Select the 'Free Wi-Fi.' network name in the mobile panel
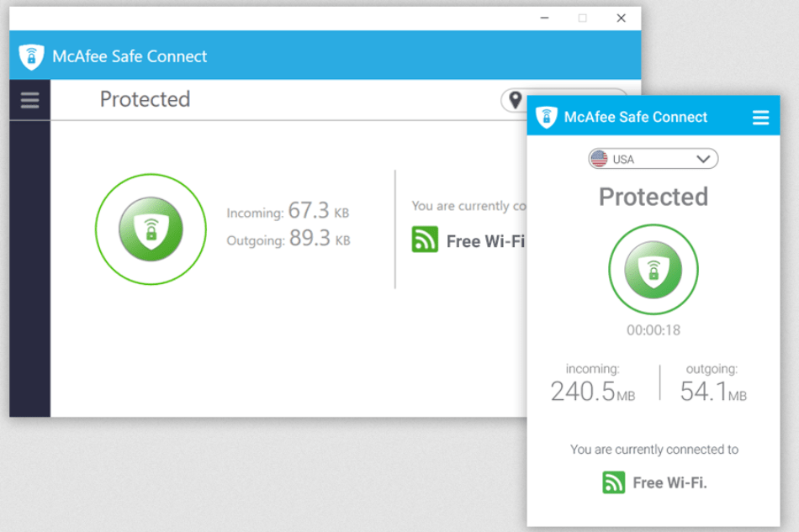The image size is (799, 532). 669,482
